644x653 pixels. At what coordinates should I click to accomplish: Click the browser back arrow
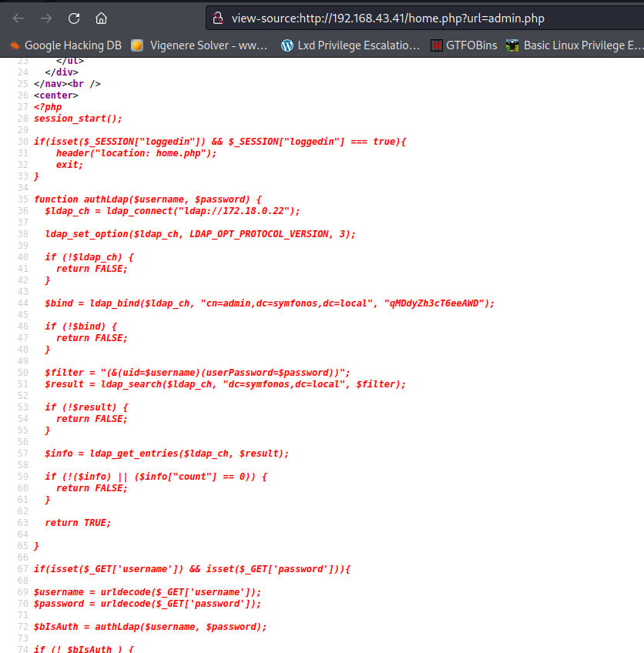(x=18, y=18)
